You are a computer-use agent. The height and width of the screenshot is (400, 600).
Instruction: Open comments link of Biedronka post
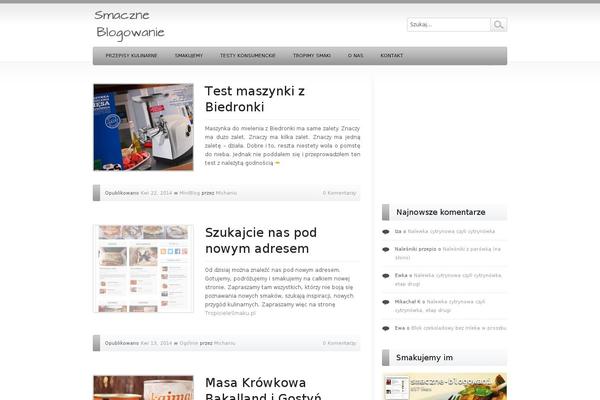339,193
